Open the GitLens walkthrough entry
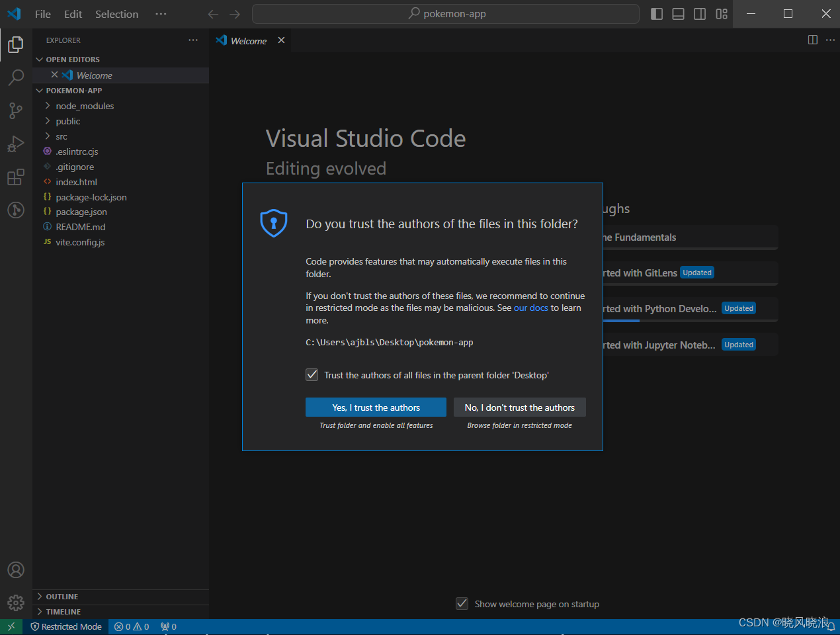The image size is (840, 635). [x=690, y=273]
